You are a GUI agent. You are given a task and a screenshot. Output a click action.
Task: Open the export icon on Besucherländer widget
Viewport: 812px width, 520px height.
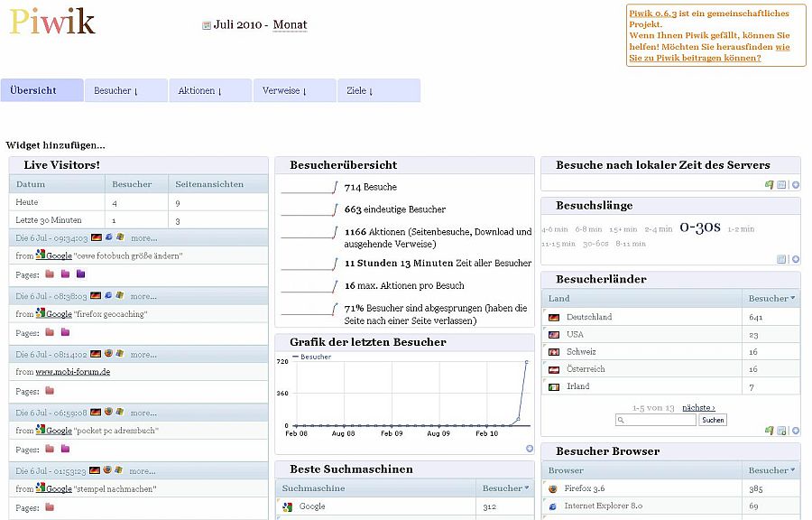[769, 431]
